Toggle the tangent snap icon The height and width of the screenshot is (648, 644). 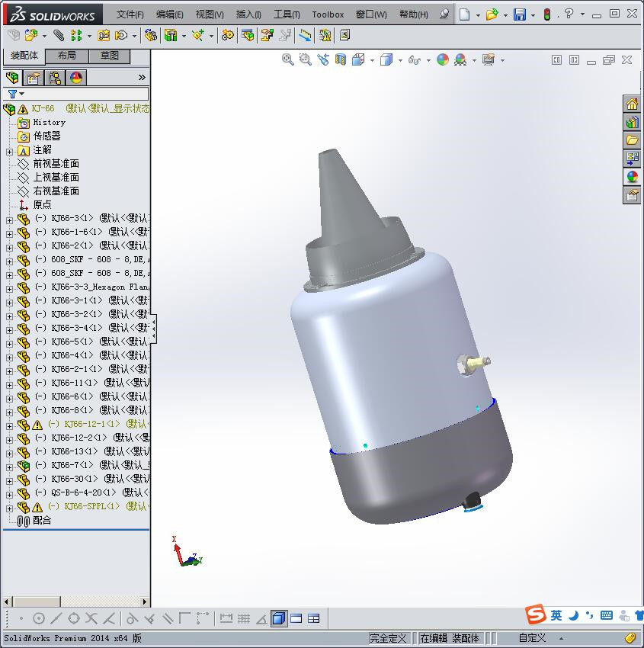coord(132,618)
